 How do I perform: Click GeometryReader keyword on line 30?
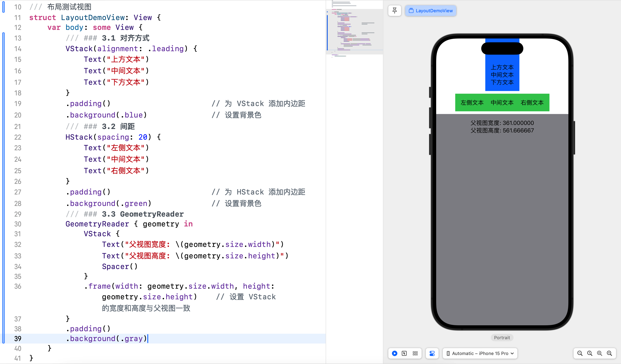(x=97, y=224)
